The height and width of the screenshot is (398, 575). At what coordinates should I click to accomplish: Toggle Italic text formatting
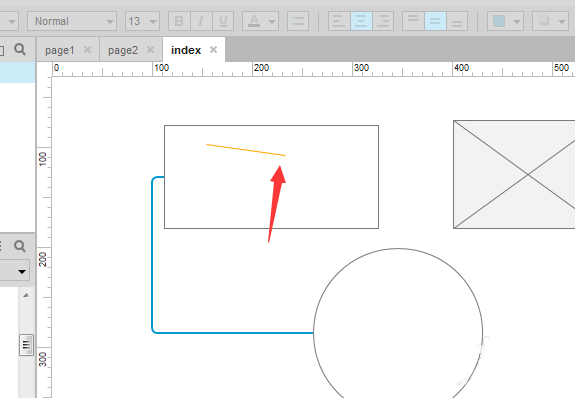[201, 21]
